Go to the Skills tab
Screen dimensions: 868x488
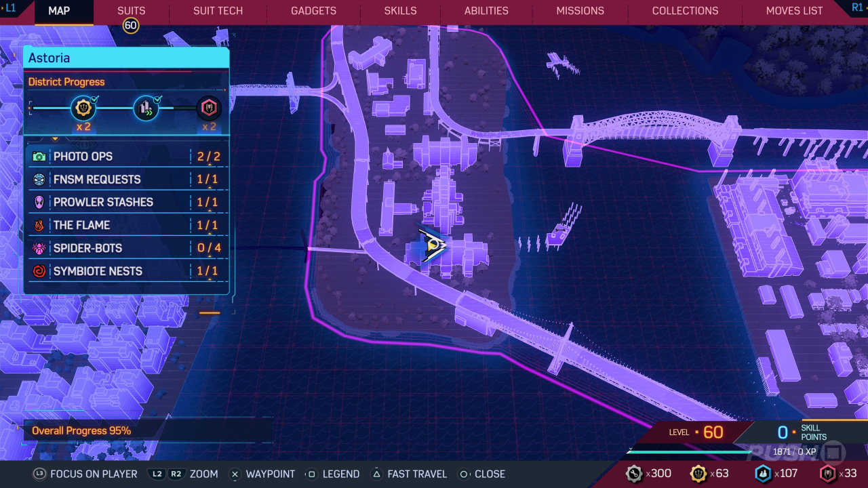point(400,11)
